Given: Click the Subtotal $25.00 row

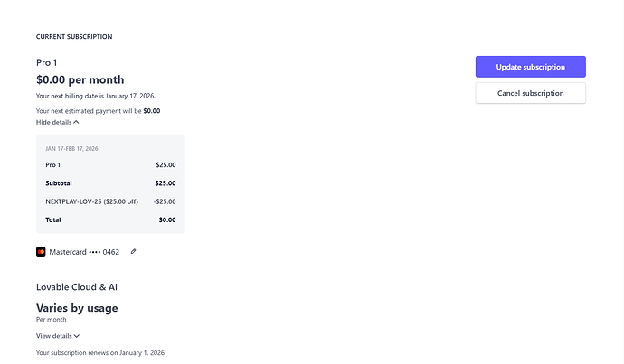Looking at the screenshot, I should pos(110,183).
